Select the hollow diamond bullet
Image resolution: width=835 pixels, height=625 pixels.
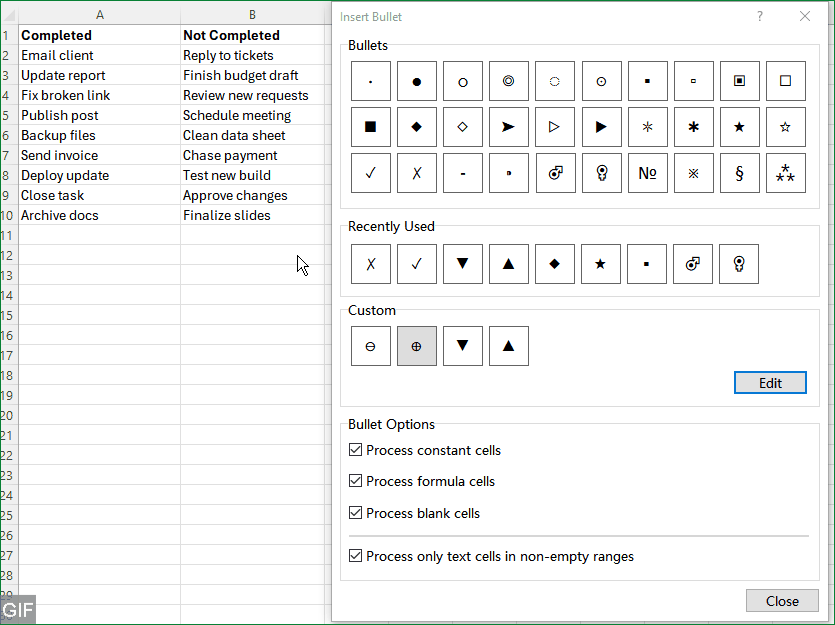(463, 127)
